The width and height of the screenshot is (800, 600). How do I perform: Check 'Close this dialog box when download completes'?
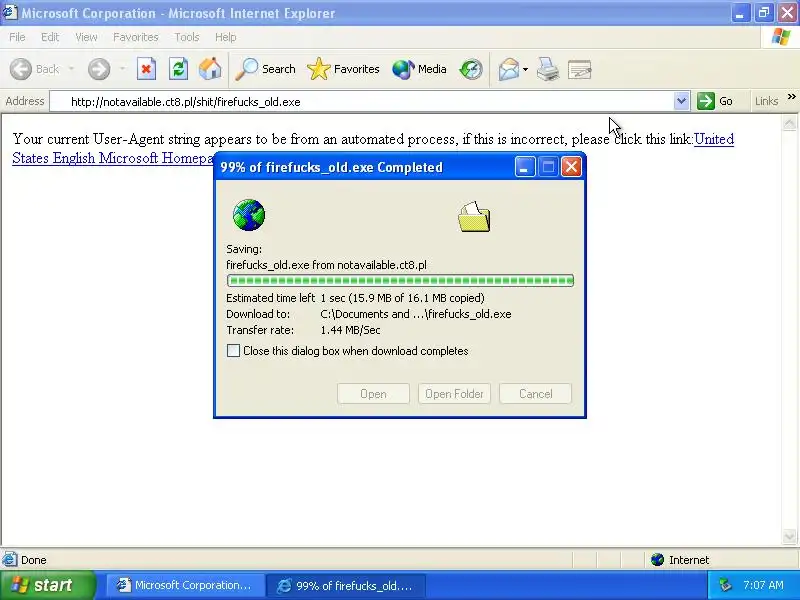click(x=233, y=351)
